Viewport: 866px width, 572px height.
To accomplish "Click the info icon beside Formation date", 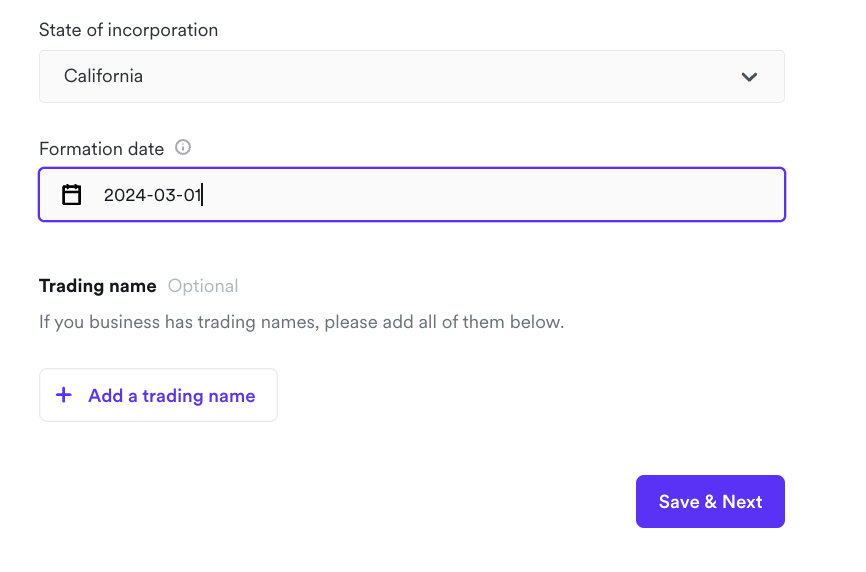I will click(x=183, y=148).
